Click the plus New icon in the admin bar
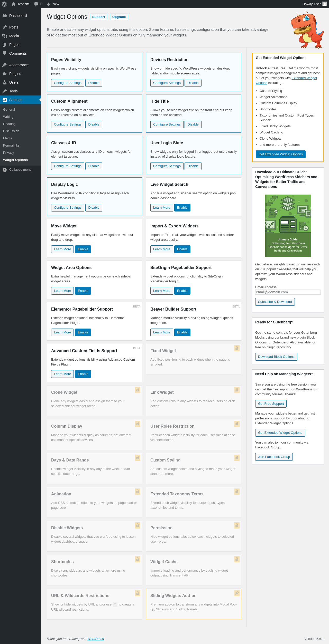Image resolution: width=329 pixels, height=644 pixels. (49, 4)
